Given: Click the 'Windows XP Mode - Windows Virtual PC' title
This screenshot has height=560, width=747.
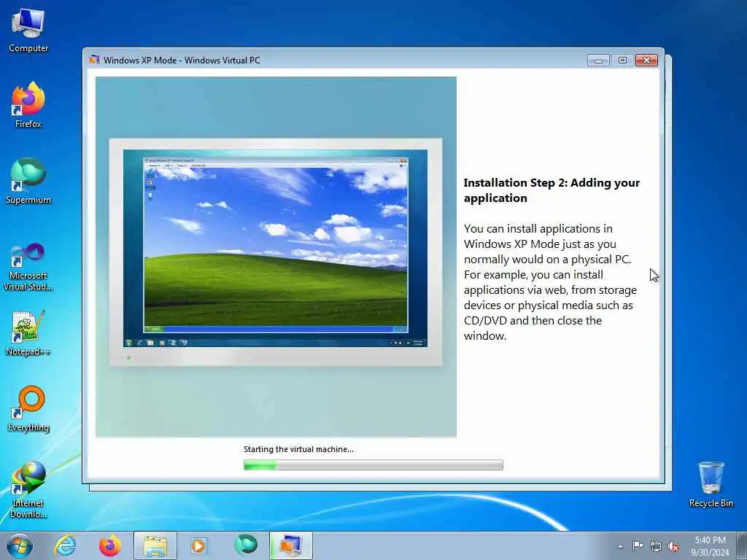Looking at the screenshot, I should click(182, 60).
